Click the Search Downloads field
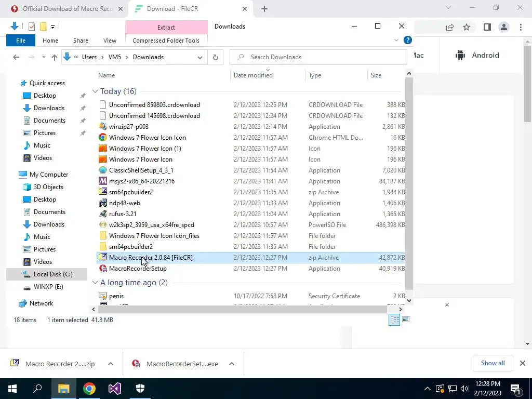The width and height of the screenshot is (532, 399). (x=318, y=57)
